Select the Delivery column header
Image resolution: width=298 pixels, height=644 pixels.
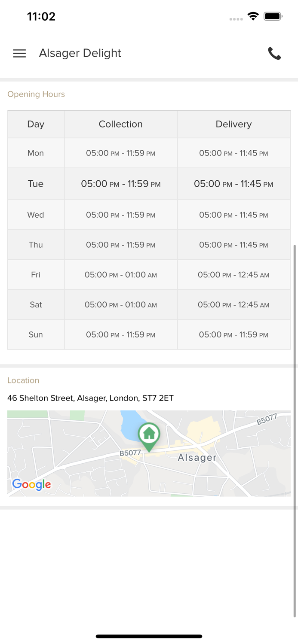233,124
